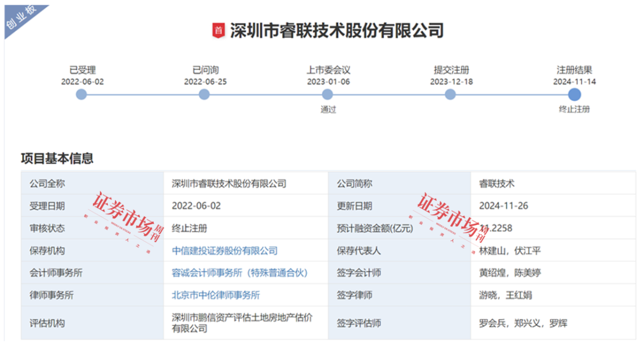The image size is (644, 349).
Task: Click the large 注册结果 endpoint circle
Action: pyautogui.click(x=574, y=94)
